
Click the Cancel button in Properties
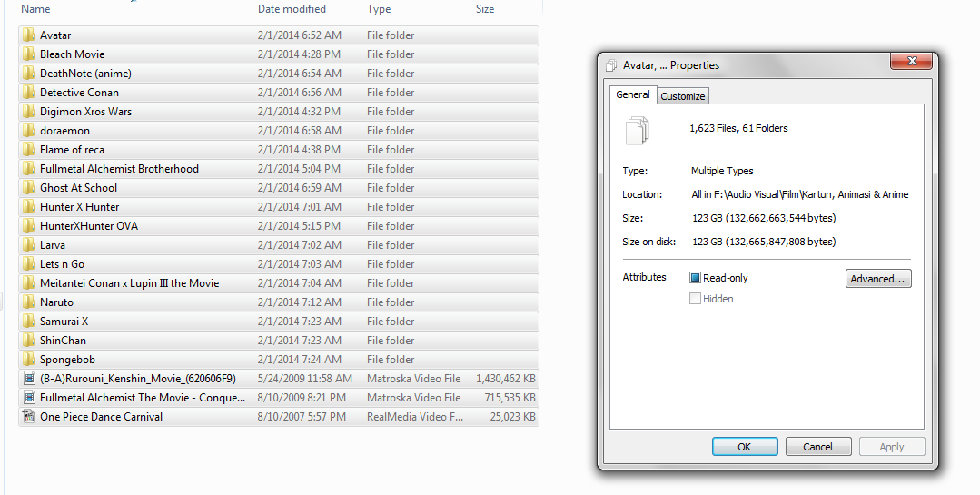(x=817, y=447)
